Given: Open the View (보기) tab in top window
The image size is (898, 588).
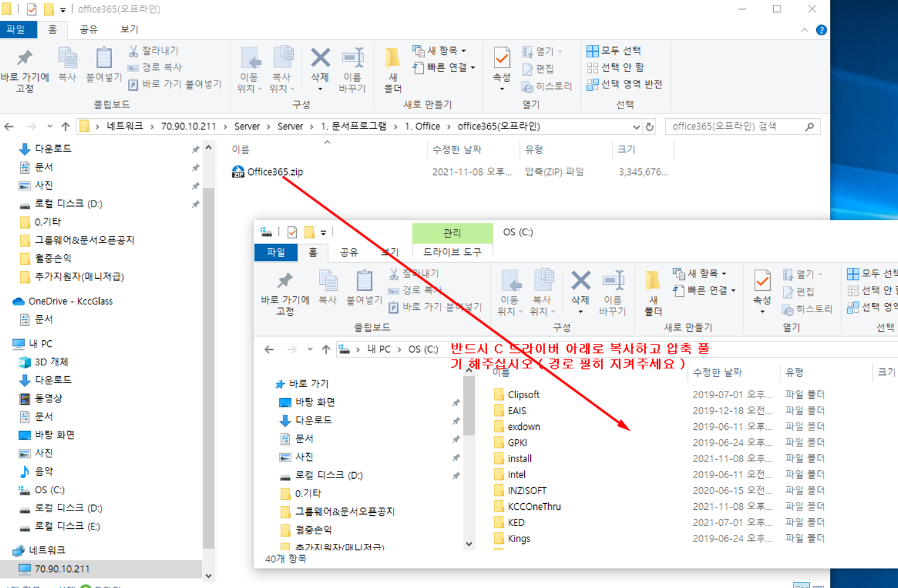Looking at the screenshot, I should point(129,29).
